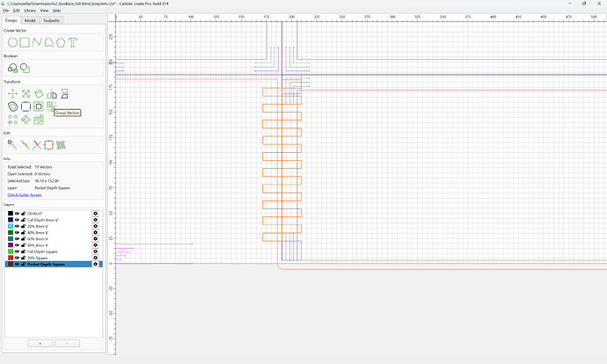Click the red 20% Square color swatch
The height and width of the screenshot is (364, 607).
point(11,258)
